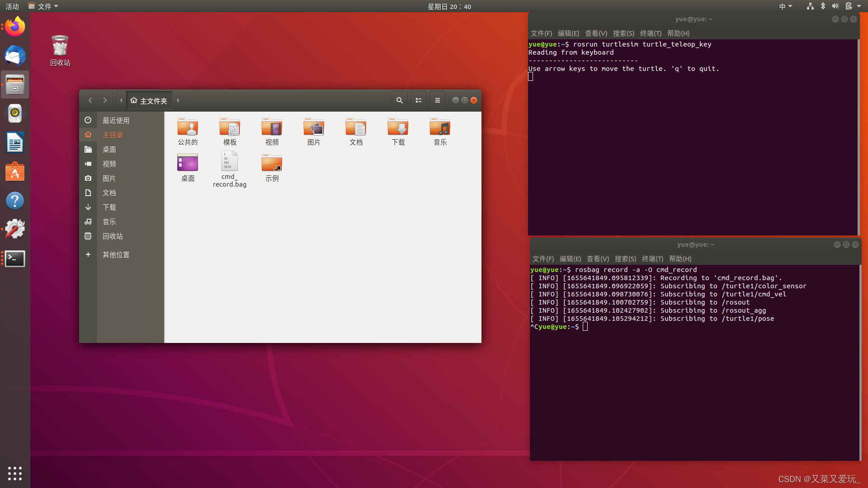
Task: Open the 文件 app menu dropdown
Action: pyautogui.click(x=44, y=6)
